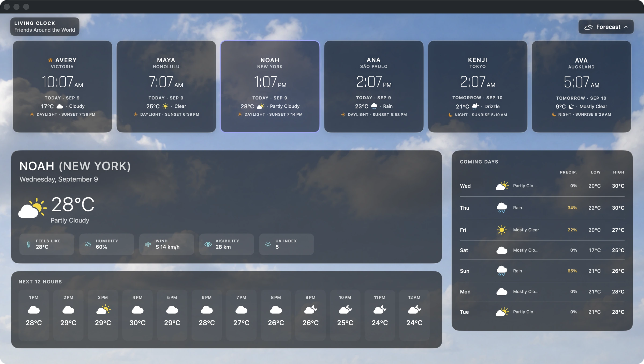Select Kenji's Tokyo clock card
Screen dimensions: 644x364
[478, 86]
